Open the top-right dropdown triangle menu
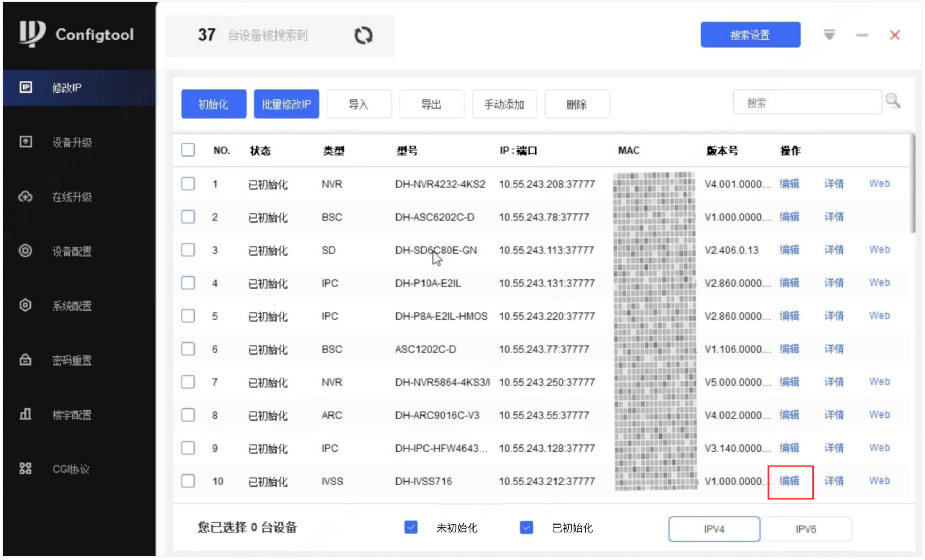925x560 pixels. pyautogui.click(x=829, y=35)
